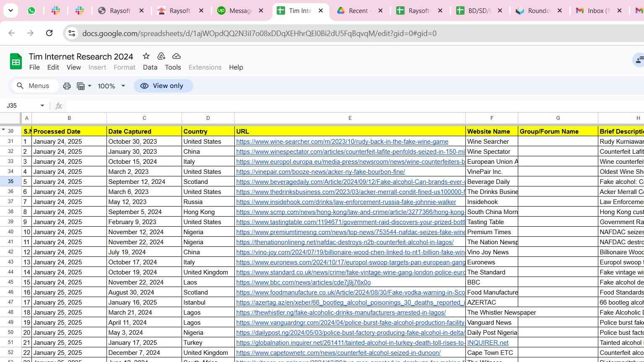This screenshot has height=362, width=644.
Task: Click the move-to-folder icon beside the title
Action: click(161, 56)
